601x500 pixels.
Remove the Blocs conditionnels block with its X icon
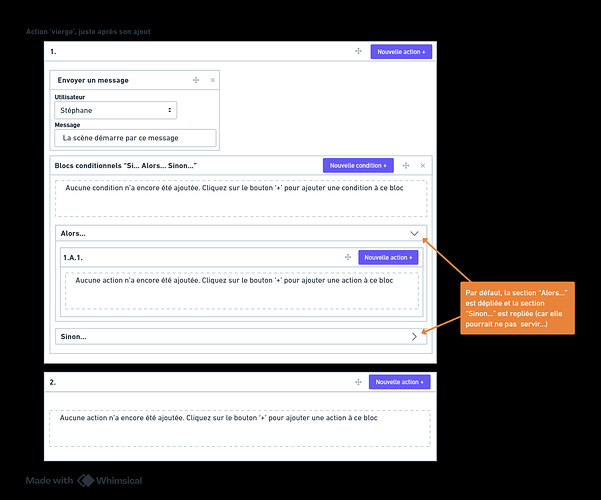(x=423, y=165)
